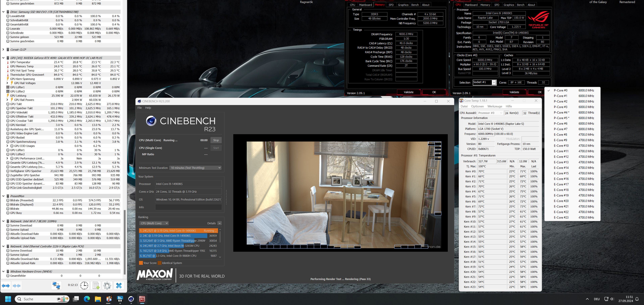Viewport: 644px width, 305px height.
Task: Open Minimum Test Duration dropdown
Action: click(195, 168)
